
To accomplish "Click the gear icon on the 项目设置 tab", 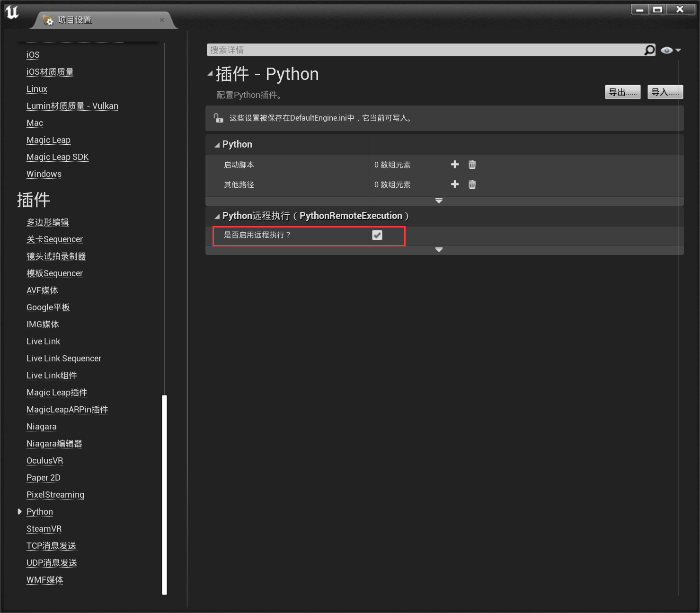I will tap(48, 20).
